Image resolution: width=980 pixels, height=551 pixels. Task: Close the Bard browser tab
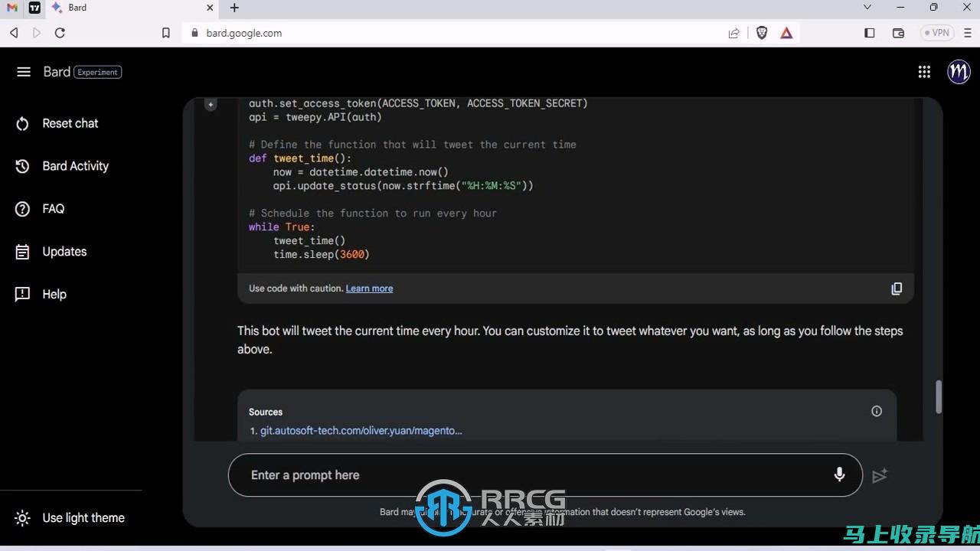tap(211, 8)
